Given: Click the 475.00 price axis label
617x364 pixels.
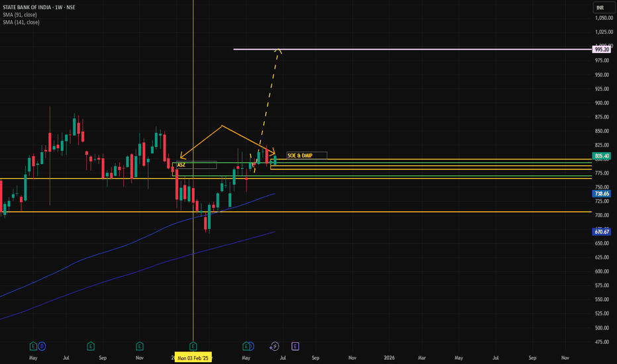Looking at the screenshot, I should (x=602, y=342).
